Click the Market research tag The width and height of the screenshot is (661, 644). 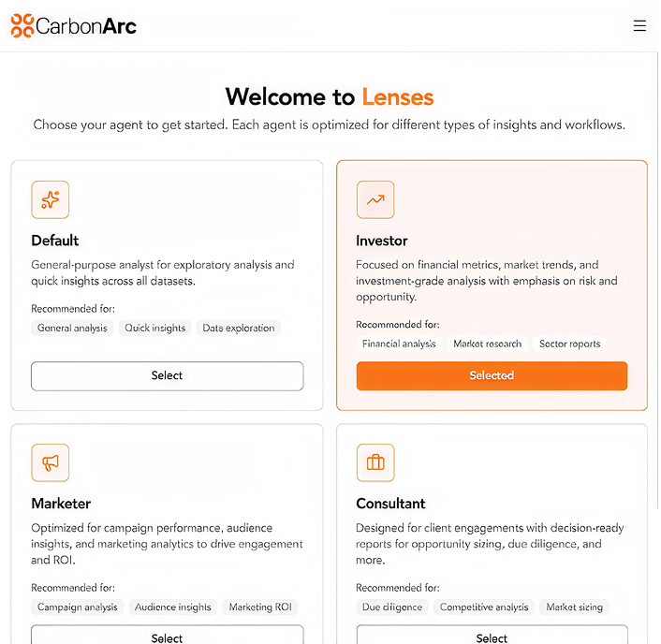[487, 344]
